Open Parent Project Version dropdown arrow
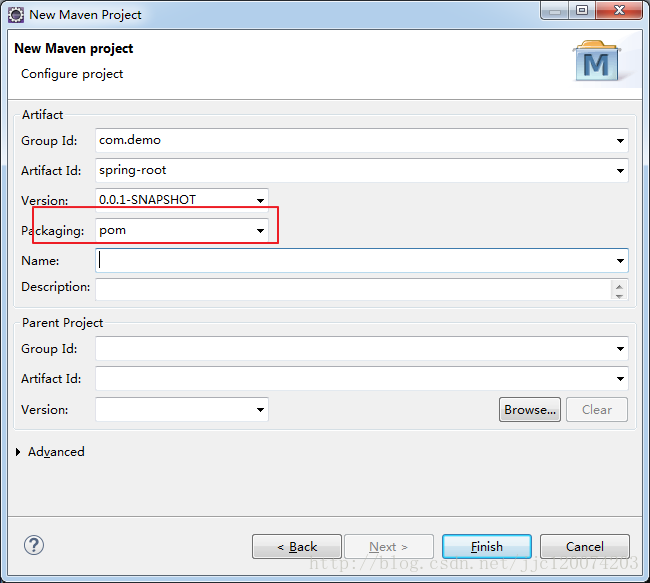The height and width of the screenshot is (583, 650). 260,410
